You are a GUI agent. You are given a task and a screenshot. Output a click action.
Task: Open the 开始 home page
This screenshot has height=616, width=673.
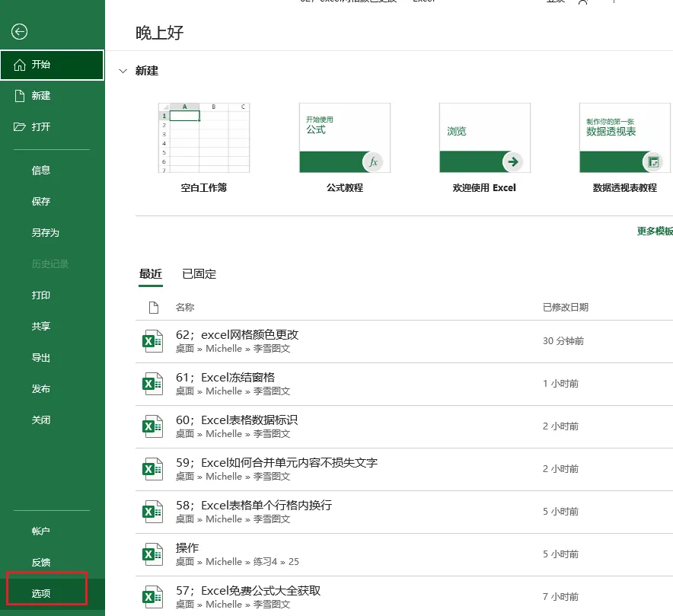pos(52,65)
